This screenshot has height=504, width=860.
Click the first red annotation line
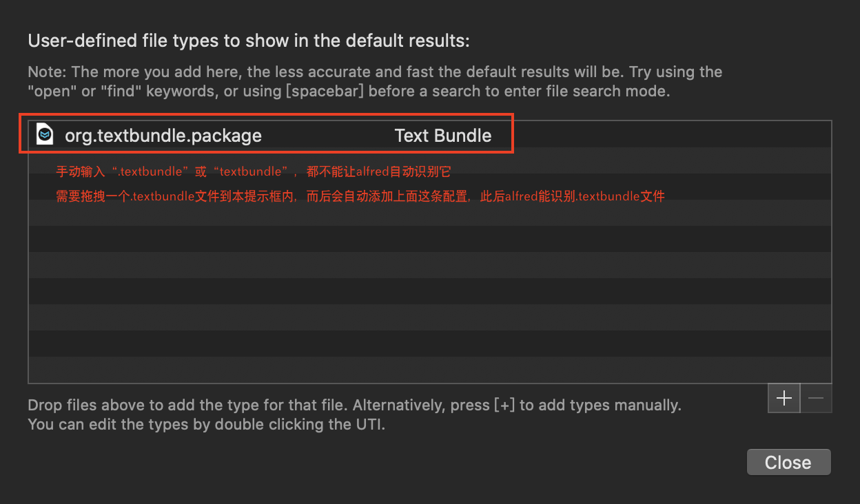[253, 171]
